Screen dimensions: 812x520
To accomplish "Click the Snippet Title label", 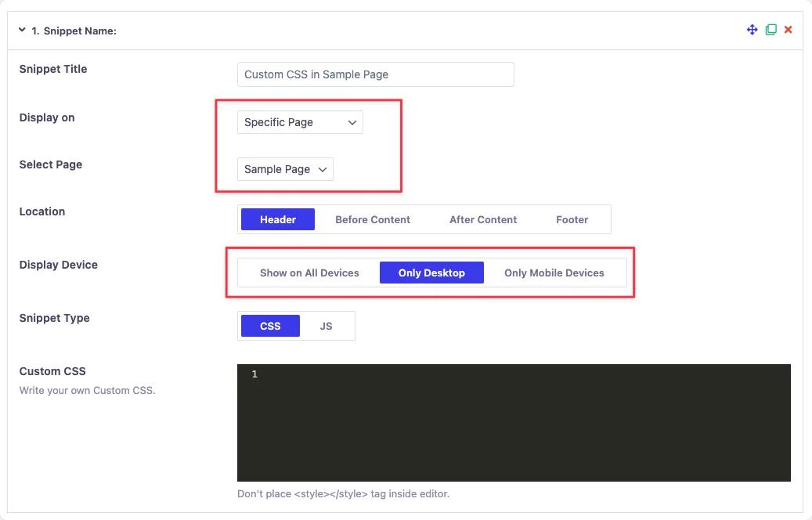I will (x=52, y=69).
